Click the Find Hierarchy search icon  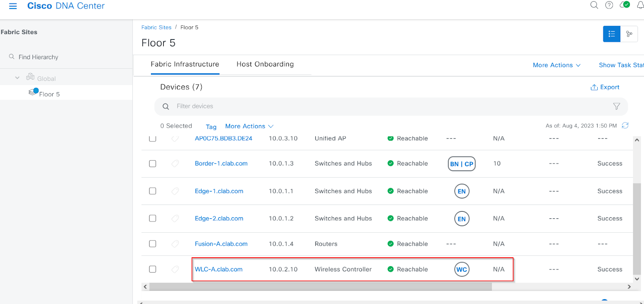[x=12, y=57]
